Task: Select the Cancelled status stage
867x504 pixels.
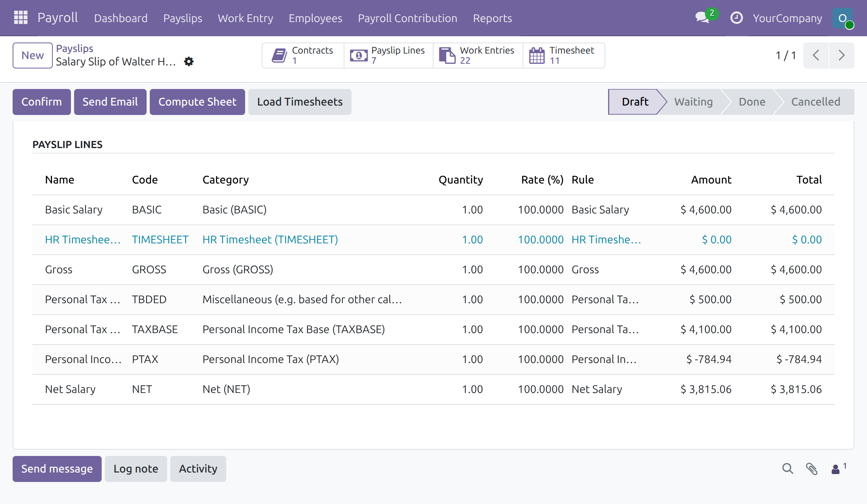Action: pyautogui.click(x=816, y=102)
